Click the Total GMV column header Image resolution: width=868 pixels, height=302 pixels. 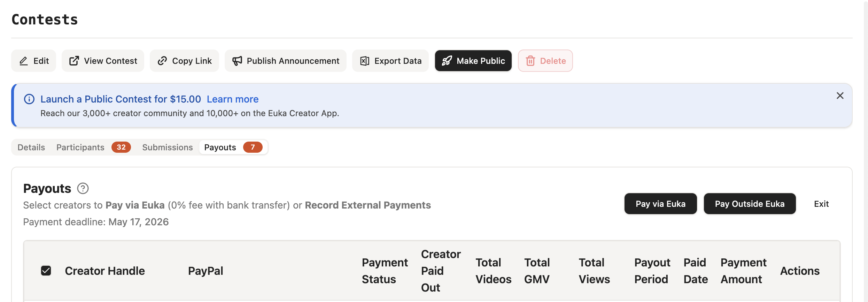click(x=537, y=271)
